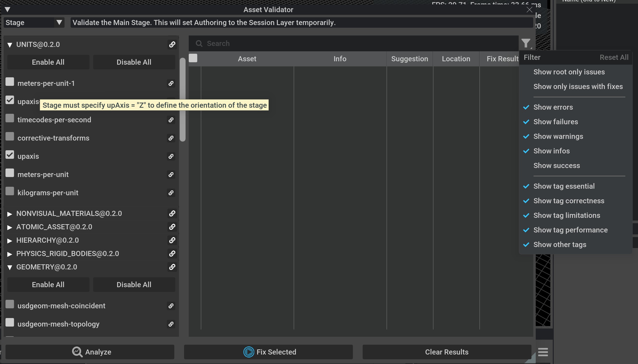Collapse the GEOMETRY@0.2.0 category

[x=9, y=267]
